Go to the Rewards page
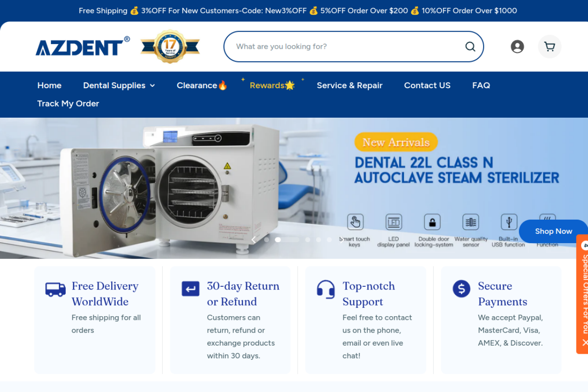The height and width of the screenshot is (392, 588). 272,85
